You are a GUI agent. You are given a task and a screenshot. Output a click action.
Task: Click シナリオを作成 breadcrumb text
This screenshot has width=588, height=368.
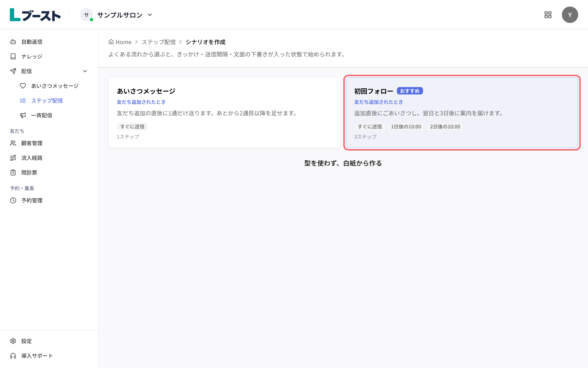click(x=205, y=42)
